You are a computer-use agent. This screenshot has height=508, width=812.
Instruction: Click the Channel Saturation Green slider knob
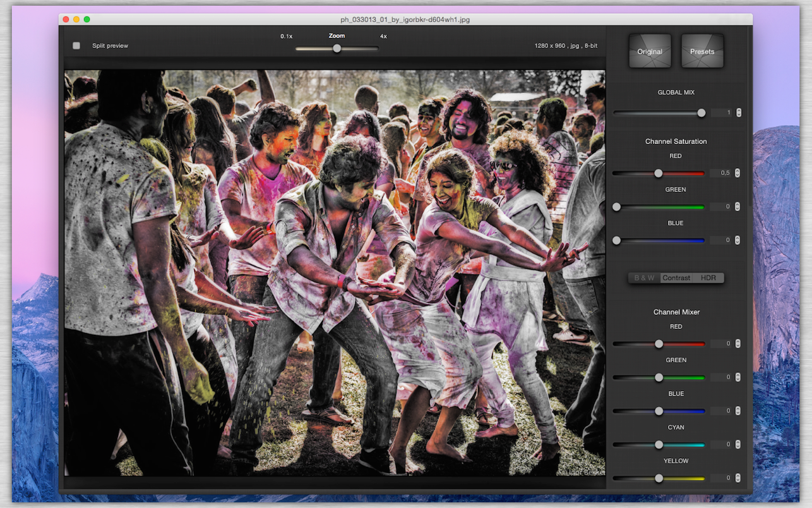pyautogui.click(x=617, y=207)
